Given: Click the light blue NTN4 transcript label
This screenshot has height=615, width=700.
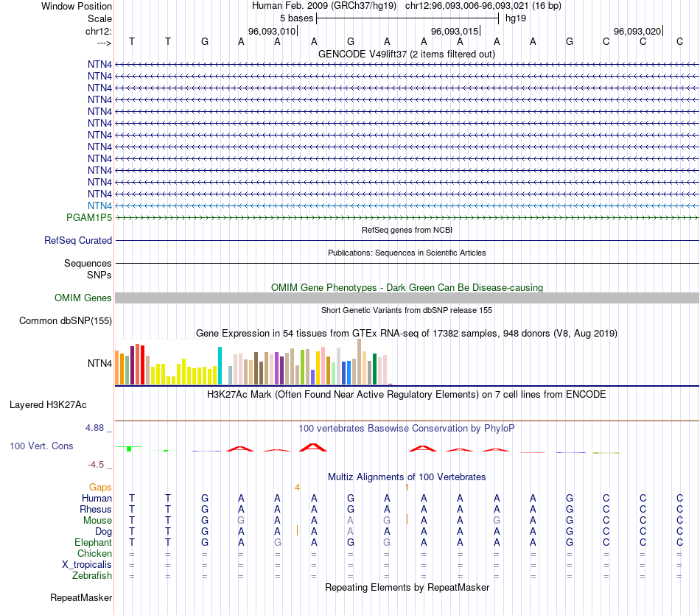Looking at the screenshot, I should click(x=99, y=205).
